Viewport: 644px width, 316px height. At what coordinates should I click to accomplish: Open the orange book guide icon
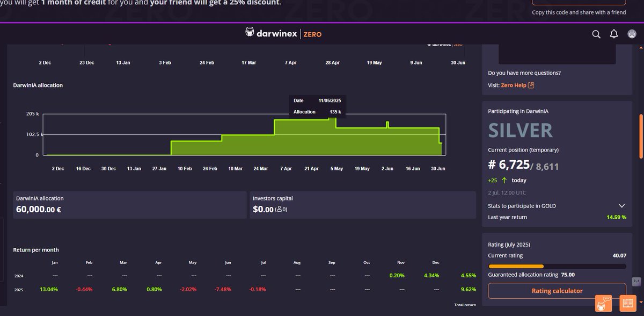tap(627, 303)
